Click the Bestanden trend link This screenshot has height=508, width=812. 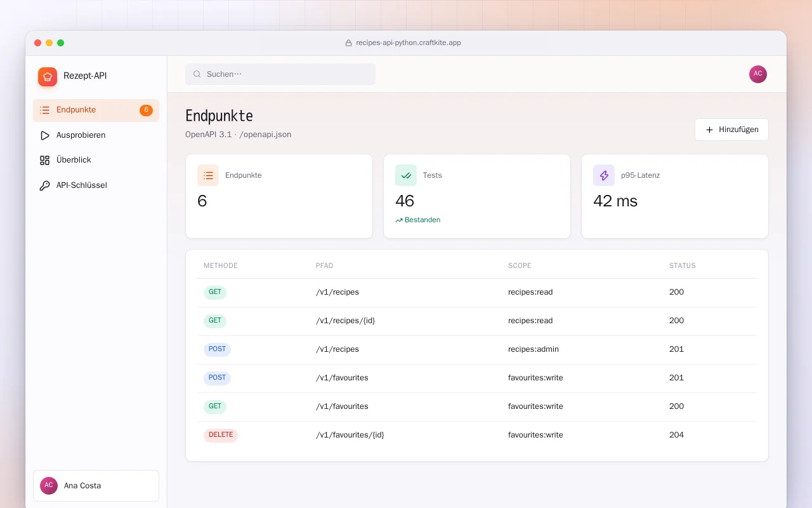coord(417,220)
